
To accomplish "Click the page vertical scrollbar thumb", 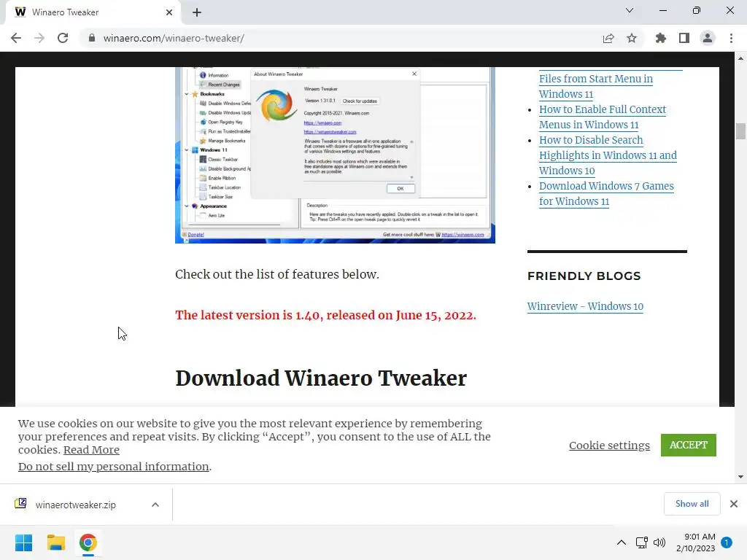I will click(740, 131).
